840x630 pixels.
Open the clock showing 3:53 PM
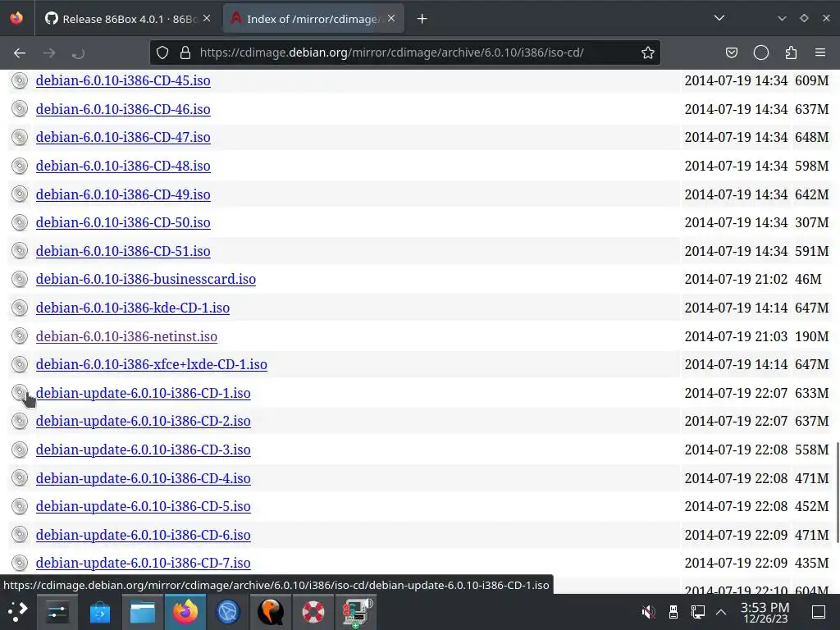pyautogui.click(x=765, y=612)
